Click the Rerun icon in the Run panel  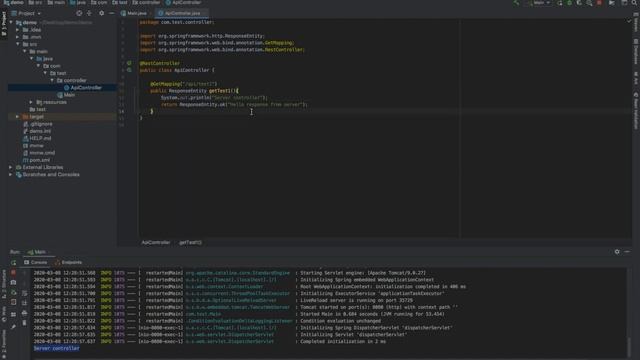(13, 262)
